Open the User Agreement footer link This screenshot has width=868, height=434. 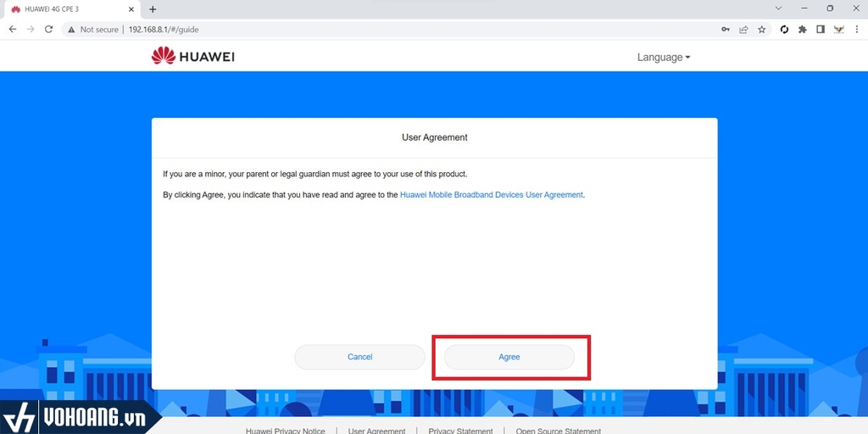(x=376, y=431)
